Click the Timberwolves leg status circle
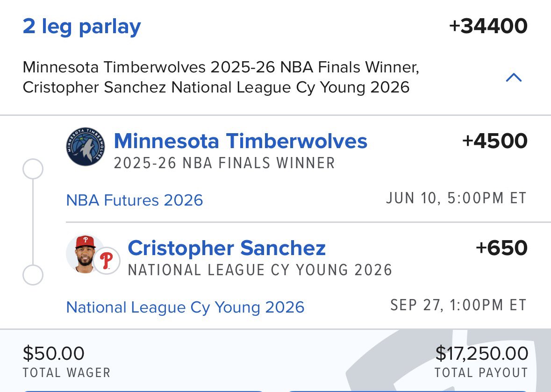 [x=33, y=169]
